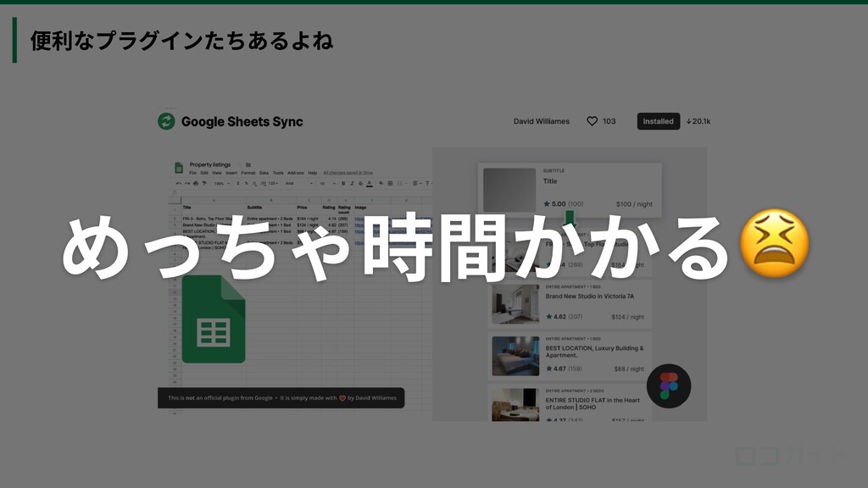Open the Data menu in Sheets
This screenshot has height=488, width=868.
coord(264,173)
